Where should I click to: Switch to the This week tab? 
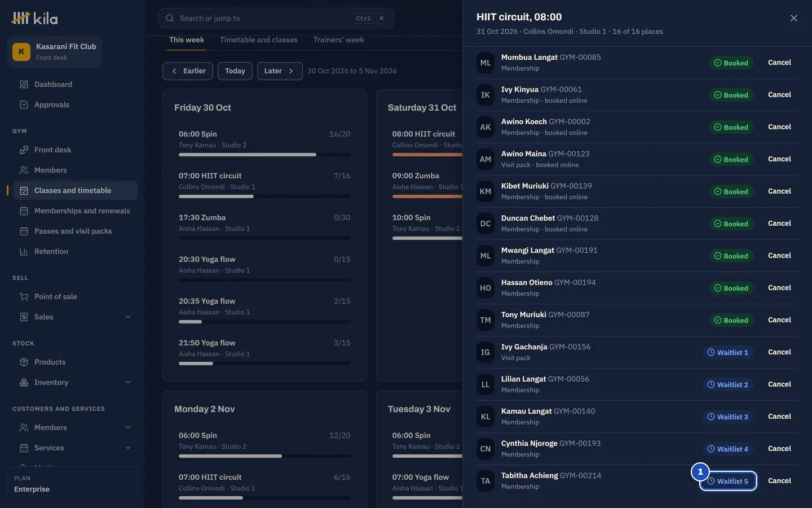187,40
